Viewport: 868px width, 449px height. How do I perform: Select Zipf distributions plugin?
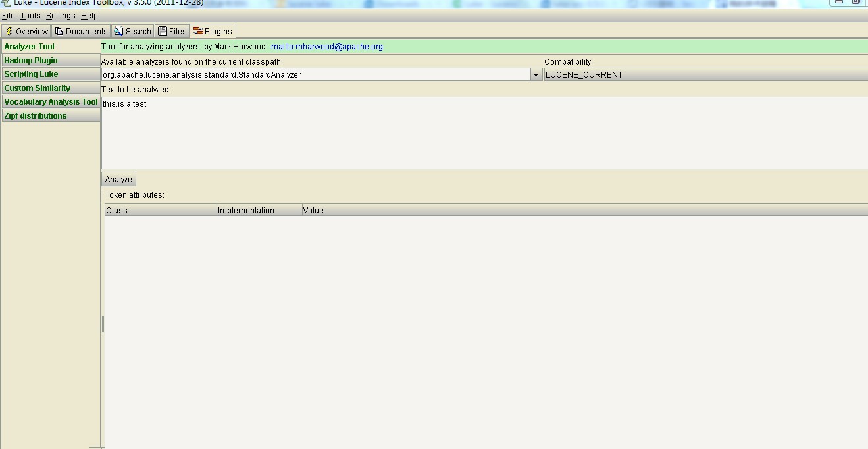pyautogui.click(x=51, y=116)
